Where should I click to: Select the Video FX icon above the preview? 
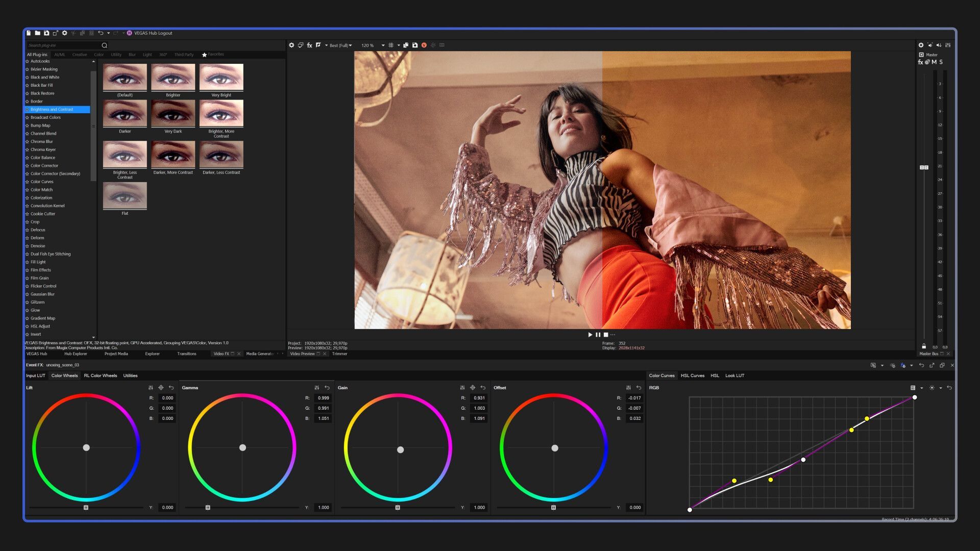[310, 45]
